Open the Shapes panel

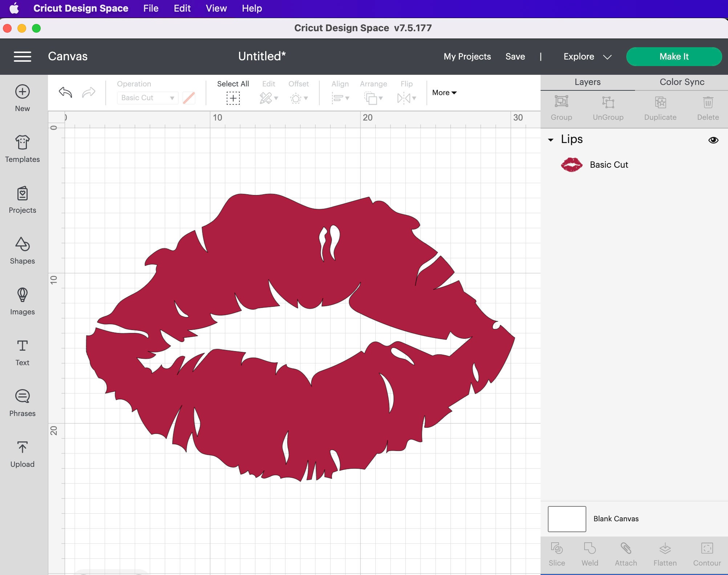pyautogui.click(x=22, y=250)
